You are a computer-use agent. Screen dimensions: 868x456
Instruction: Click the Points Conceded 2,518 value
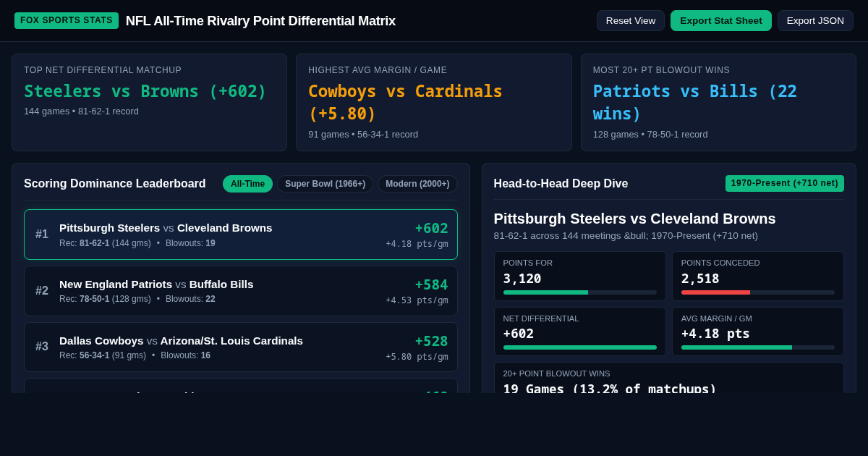tap(700, 279)
